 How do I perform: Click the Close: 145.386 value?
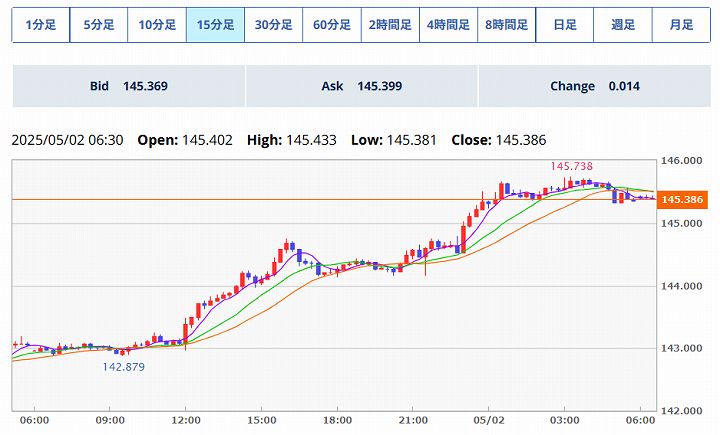click(x=499, y=140)
